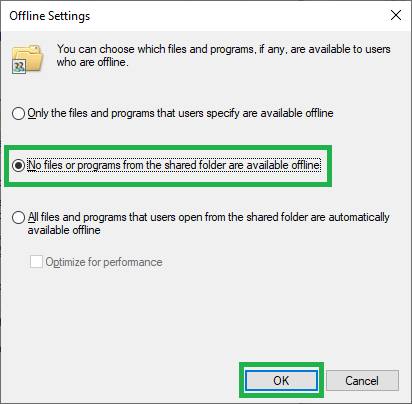Dismiss the dialog using Cancel

tap(362, 380)
